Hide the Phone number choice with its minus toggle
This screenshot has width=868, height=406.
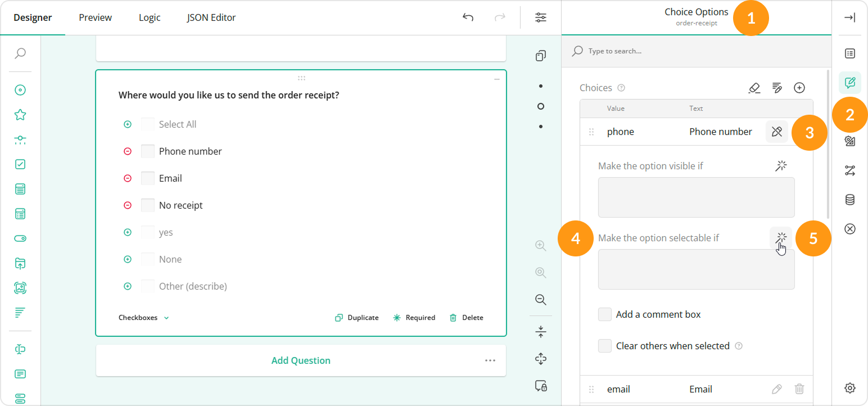coord(128,151)
